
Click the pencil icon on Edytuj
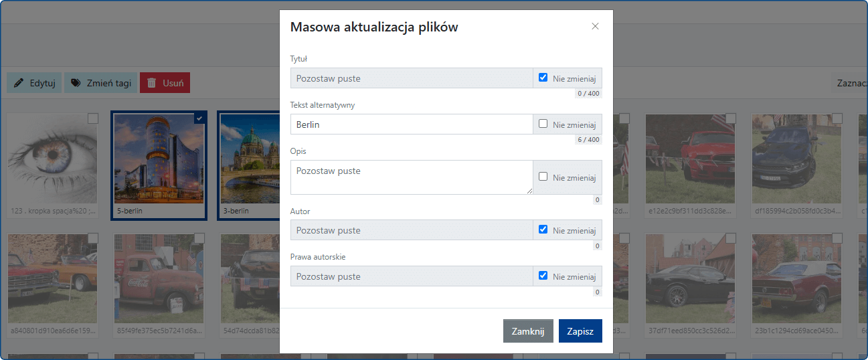[x=19, y=83]
